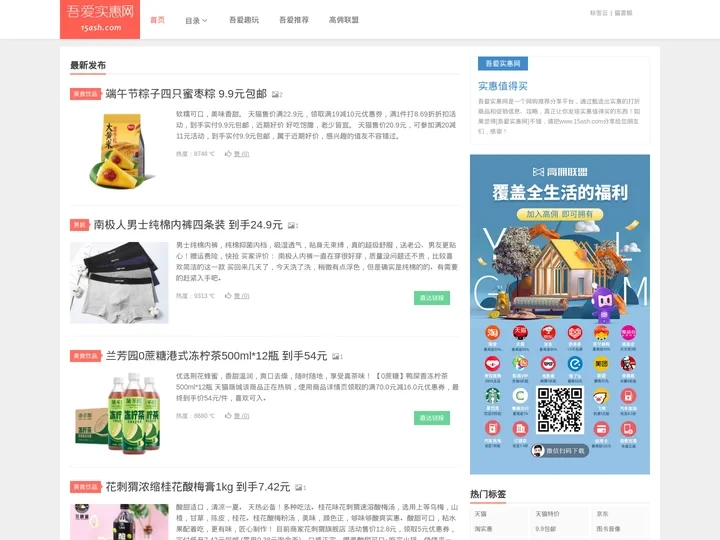This screenshot has width=720, height=540.
Task: Click the 拼多多 heart icon in the banner
Action: pyautogui.click(x=574, y=332)
